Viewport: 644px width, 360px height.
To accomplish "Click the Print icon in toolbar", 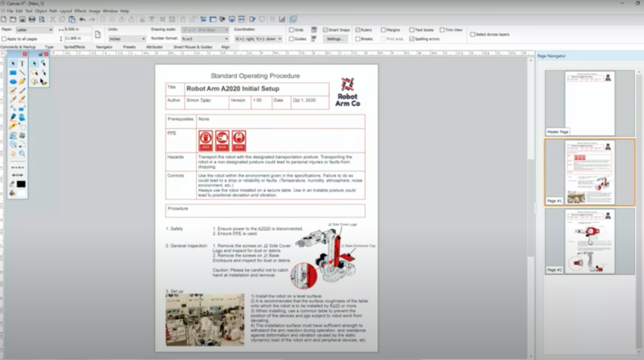I will point(32,19).
